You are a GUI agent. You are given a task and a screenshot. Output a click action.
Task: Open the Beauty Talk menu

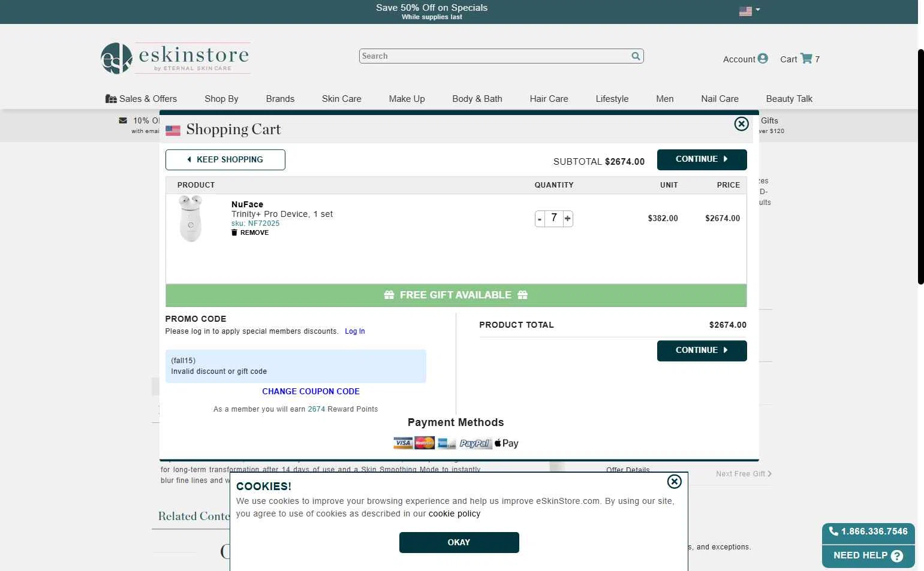789,99
